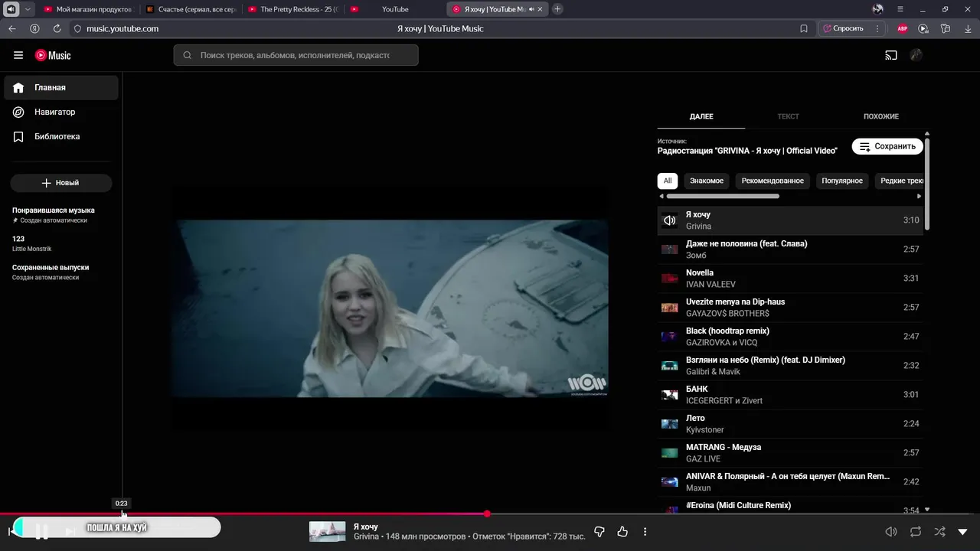
Task: Switch to Счастье сериал browser tab
Action: pyautogui.click(x=190, y=9)
